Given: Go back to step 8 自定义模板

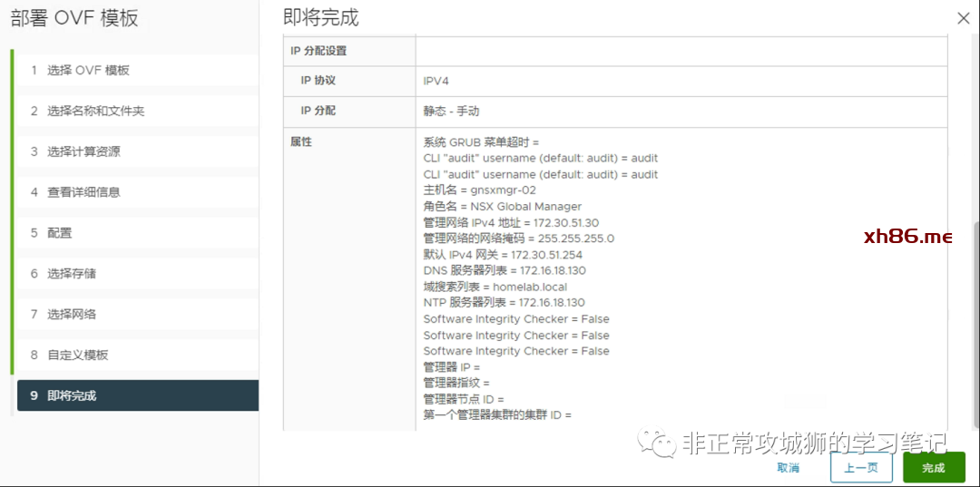Looking at the screenshot, I should pyautogui.click(x=77, y=356).
